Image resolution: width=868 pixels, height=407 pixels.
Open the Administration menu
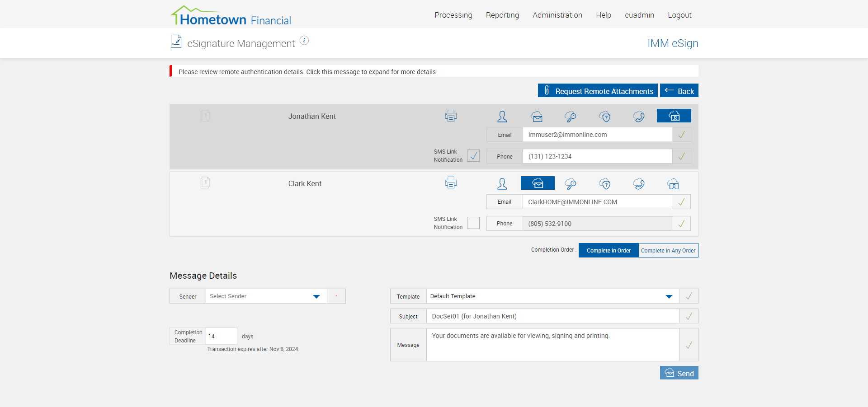pos(557,15)
